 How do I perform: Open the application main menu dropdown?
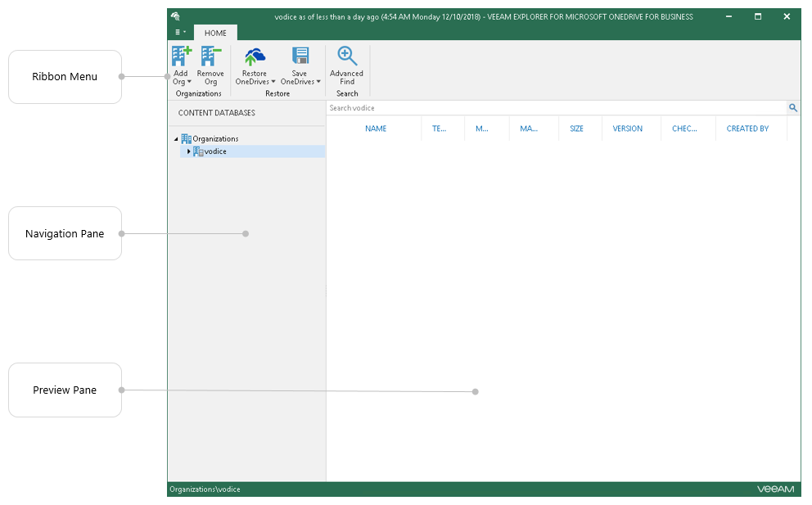click(180, 32)
